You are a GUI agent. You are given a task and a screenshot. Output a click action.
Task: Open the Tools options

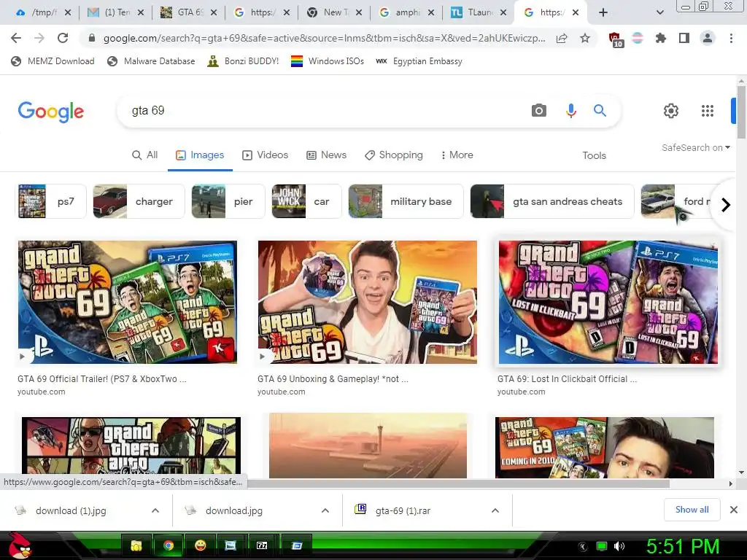click(594, 155)
